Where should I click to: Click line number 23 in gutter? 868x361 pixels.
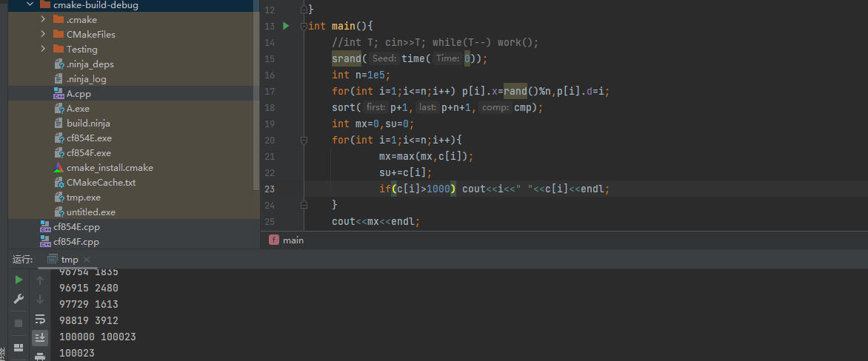click(270, 189)
